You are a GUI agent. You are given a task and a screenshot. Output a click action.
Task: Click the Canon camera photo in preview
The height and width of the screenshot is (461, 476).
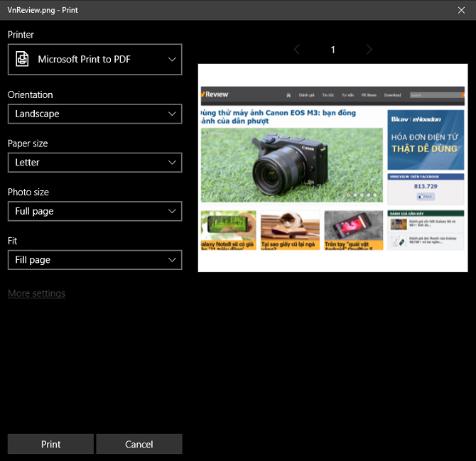291,165
